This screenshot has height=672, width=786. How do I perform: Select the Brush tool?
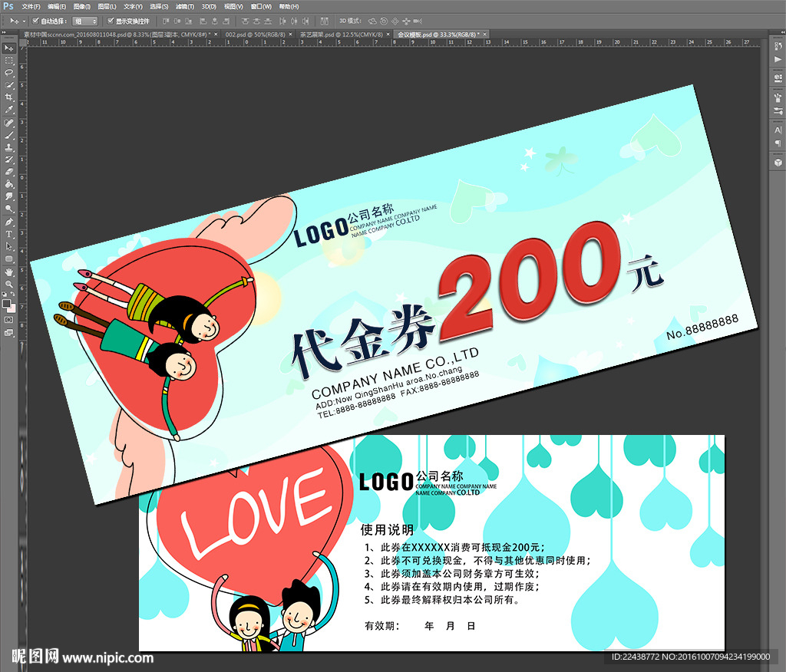[x=9, y=135]
